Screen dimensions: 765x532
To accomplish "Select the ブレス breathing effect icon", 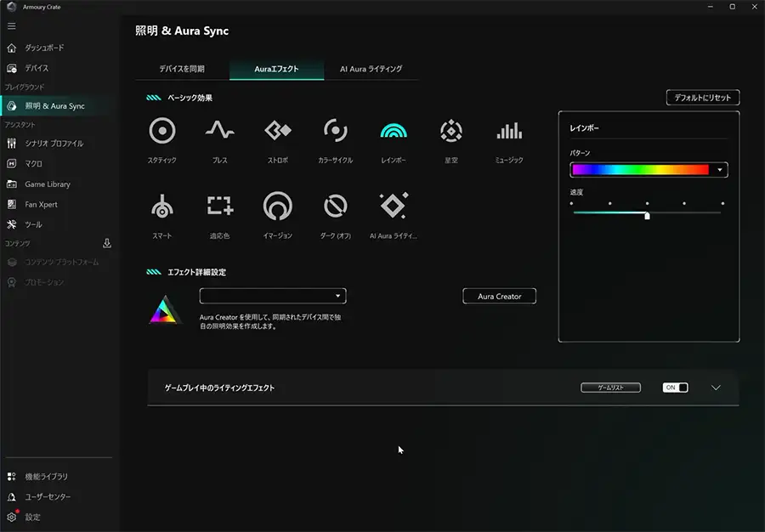I will pyautogui.click(x=219, y=130).
